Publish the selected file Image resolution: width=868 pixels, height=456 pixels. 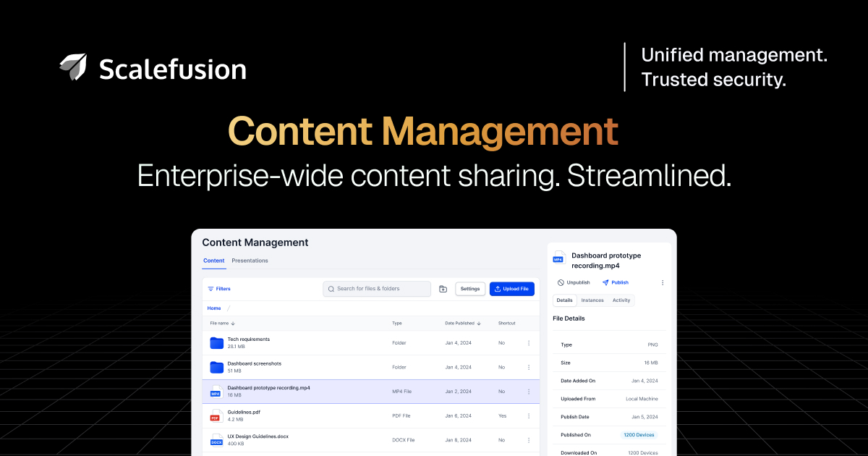tap(616, 282)
